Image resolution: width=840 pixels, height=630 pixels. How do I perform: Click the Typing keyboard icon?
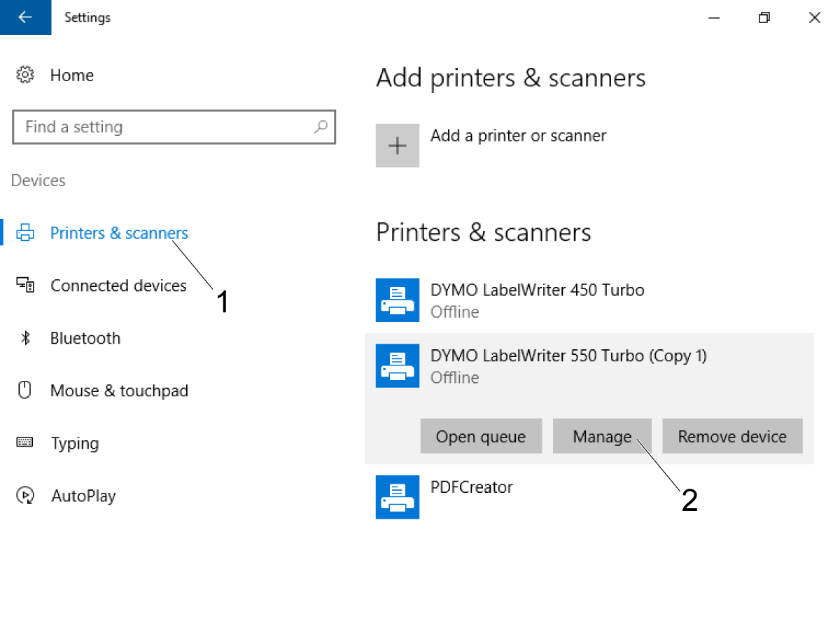pyautogui.click(x=25, y=442)
